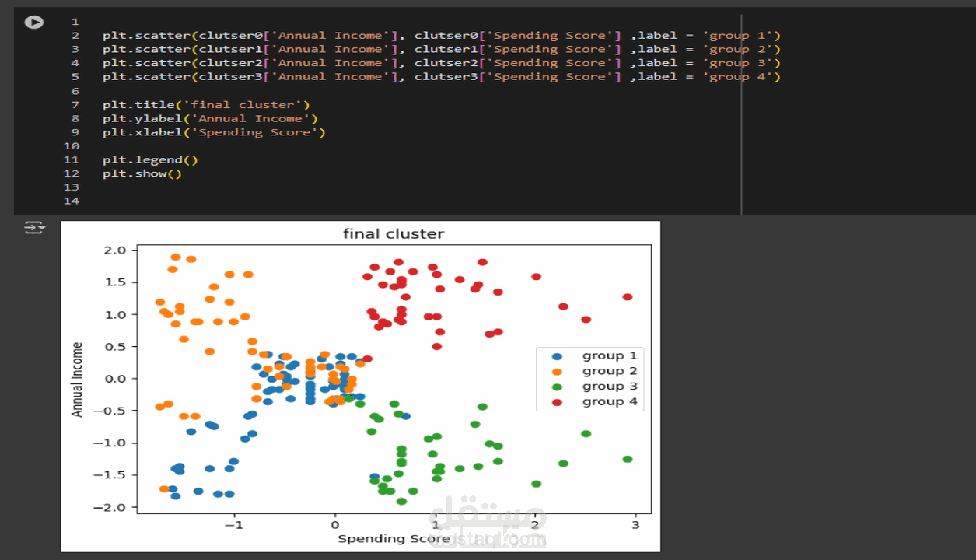976x560 pixels.
Task: Place cursor on the plt.legend() line
Action: tap(150, 159)
